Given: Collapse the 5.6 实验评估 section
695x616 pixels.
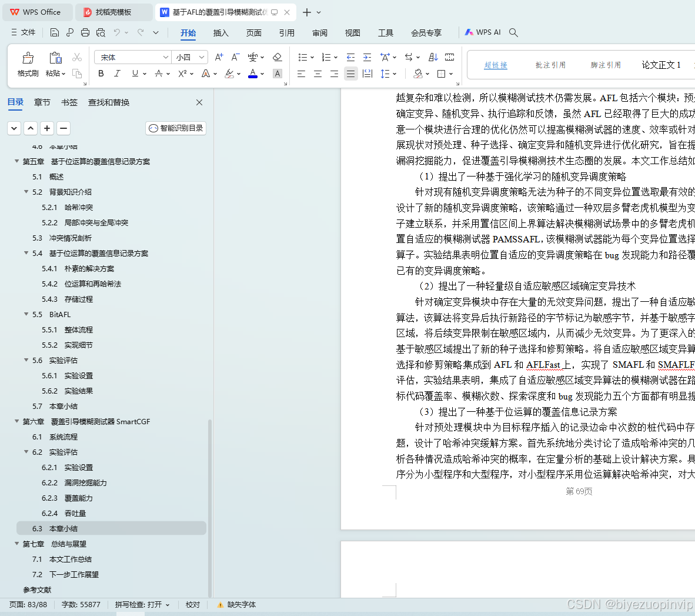Looking at the screenshot, I should point(25,360).
